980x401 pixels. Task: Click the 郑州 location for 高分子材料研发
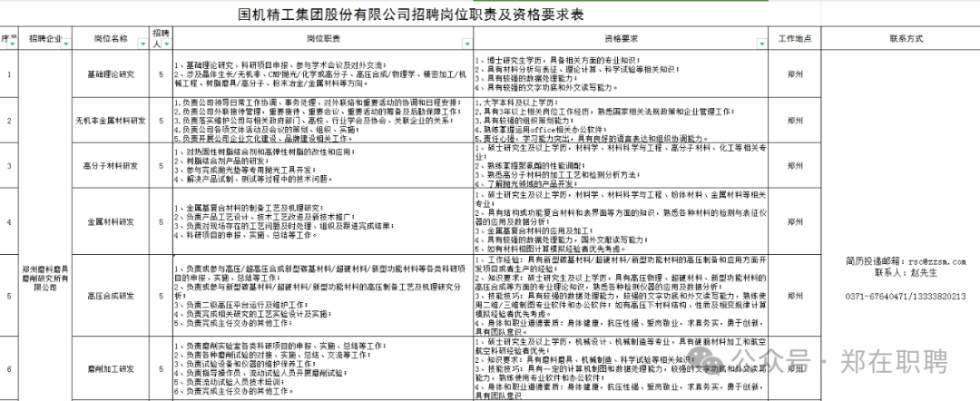pos(794,166)
